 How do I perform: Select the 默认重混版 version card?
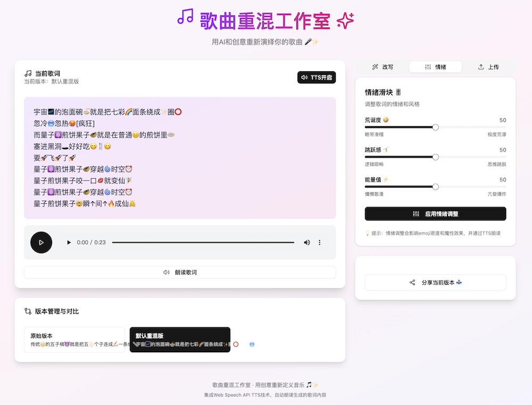click(x=179, y=338)
